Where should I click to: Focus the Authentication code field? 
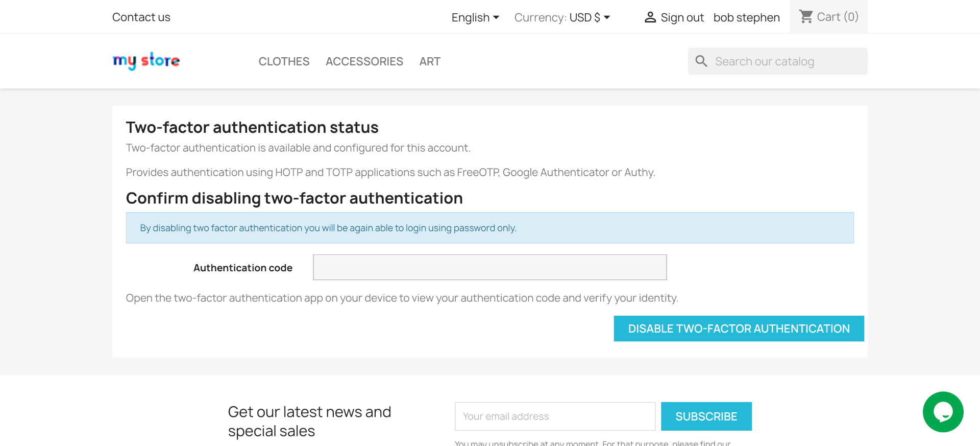click(x=489, y=267)
